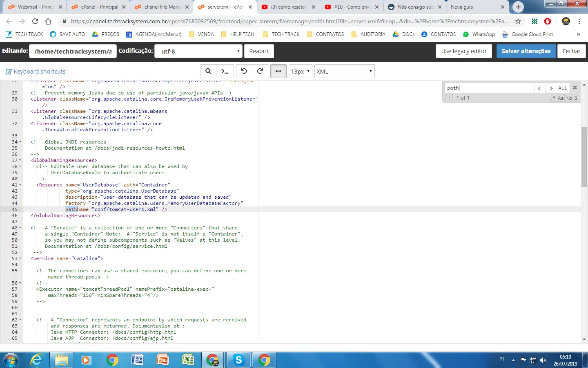This screenshot has width=588, height=368.
Task: Open the Chrome three-dot menu
Action: click(x=579, y=21)
